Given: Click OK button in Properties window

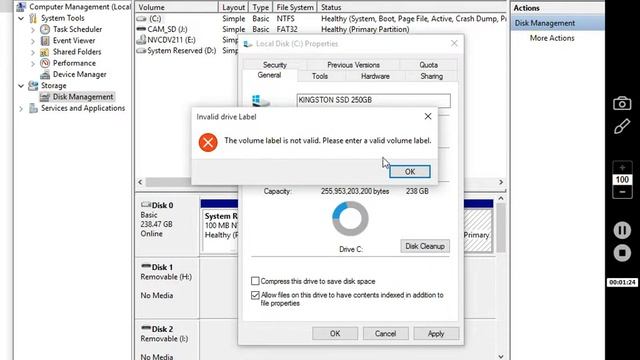Looking at the screenshot, I should click(335, 333).
